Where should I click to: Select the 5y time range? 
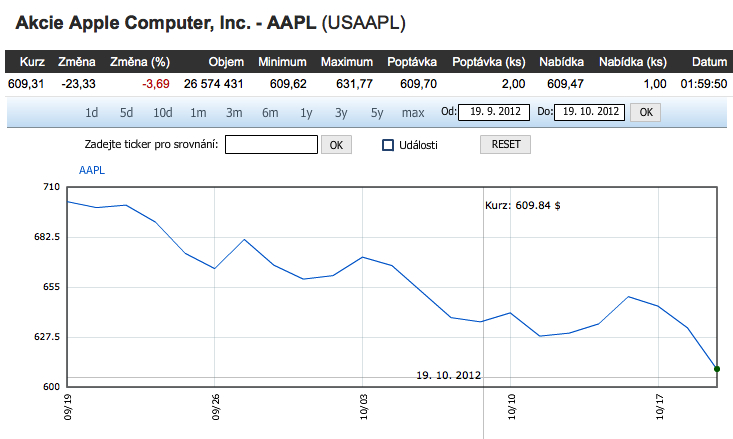pos(376,112)
